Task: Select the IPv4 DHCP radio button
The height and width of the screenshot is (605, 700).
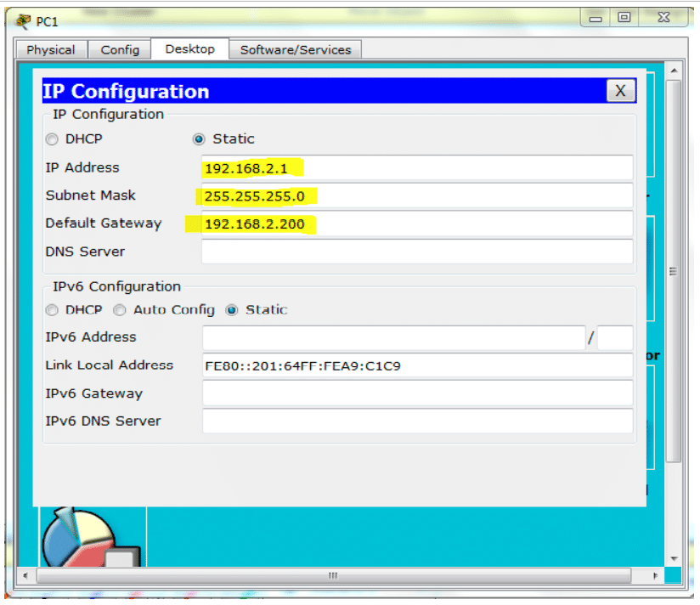Action: tap(52, 139)
